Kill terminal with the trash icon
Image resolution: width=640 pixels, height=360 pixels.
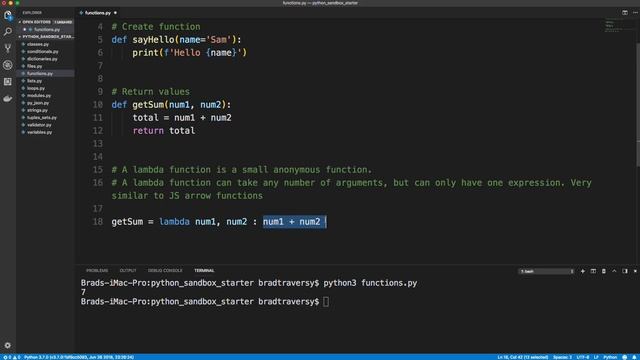(604, 271)
